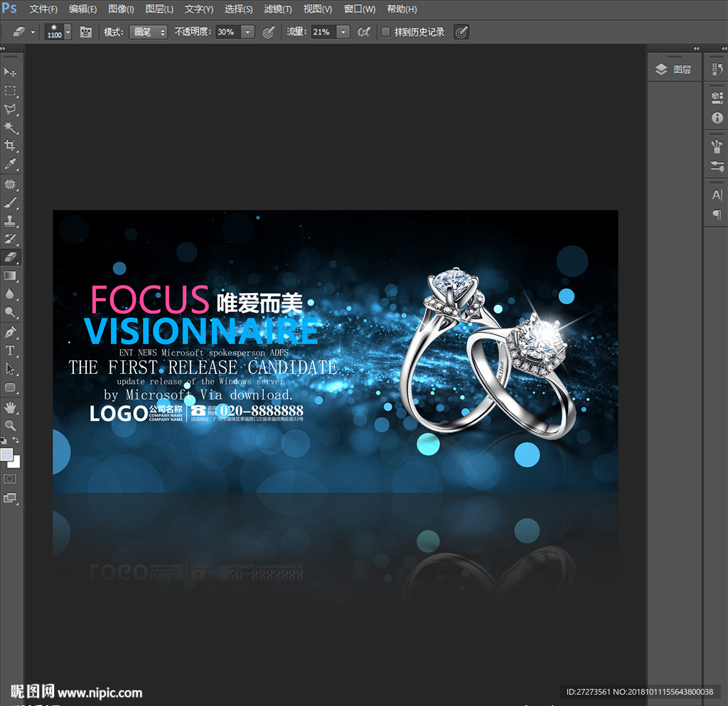
Task: Open the 选择(S) menu
Action: [x=239, y=9]
